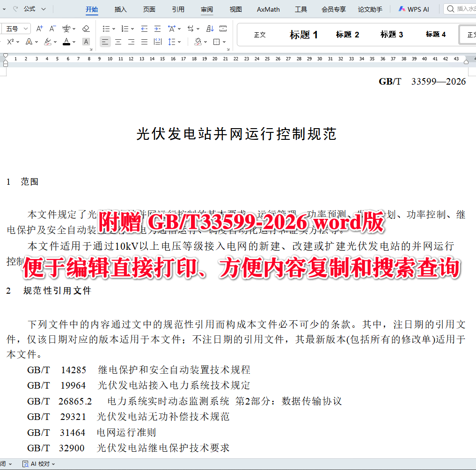Expand the bullet list style dropdown

tap(114, 29)
